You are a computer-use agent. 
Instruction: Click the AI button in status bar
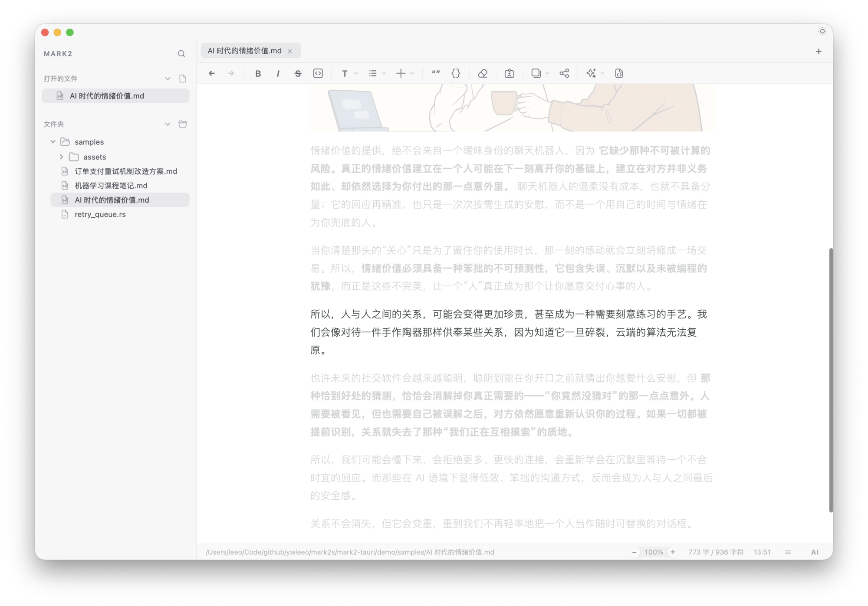815,552
